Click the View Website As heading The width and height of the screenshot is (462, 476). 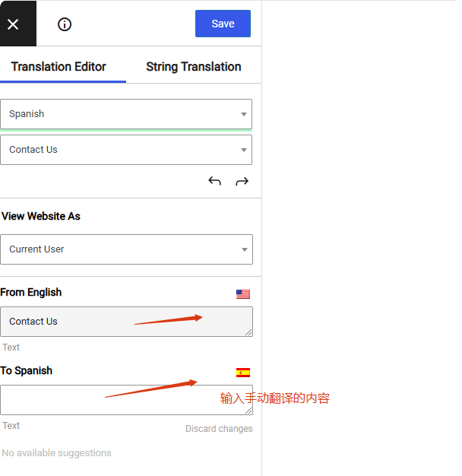[x=41, y=216]
